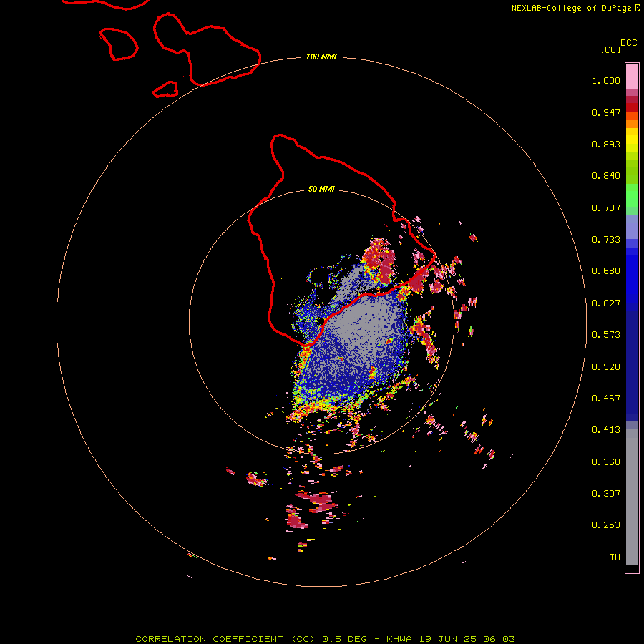Click the NEXLAB-College of DuPage label
The height and width of the screenshot is (644, 644).
pyautogui.click(x=571, y=8)
